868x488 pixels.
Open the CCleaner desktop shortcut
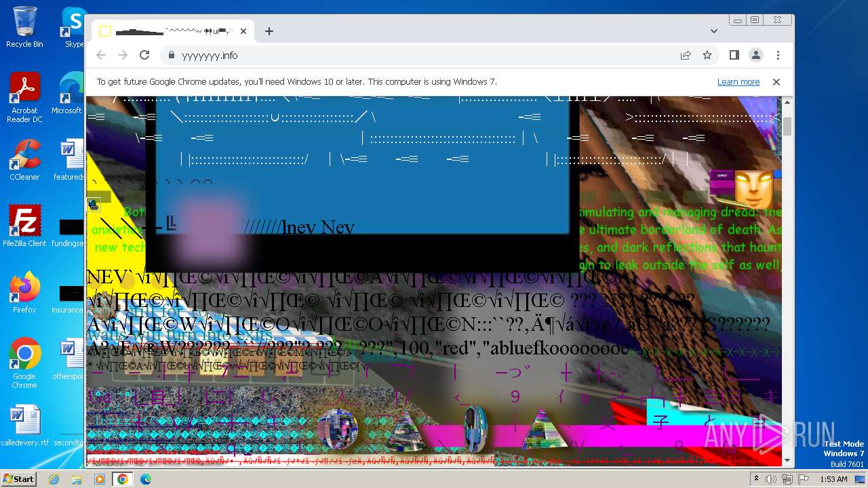[x=24, y=160]
